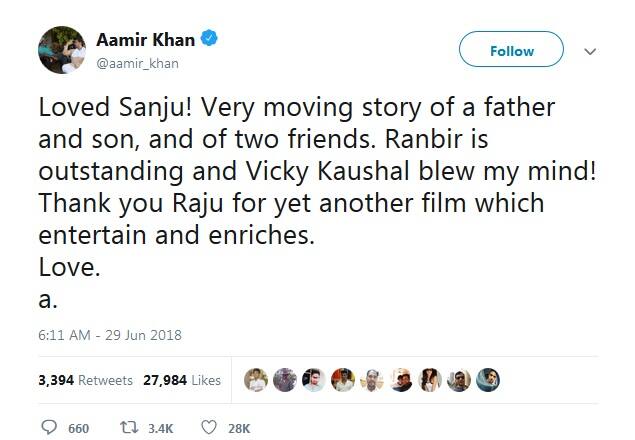The image size is (635, 440).
Task: Click the reply speech bubble icon
Action: 49,427
